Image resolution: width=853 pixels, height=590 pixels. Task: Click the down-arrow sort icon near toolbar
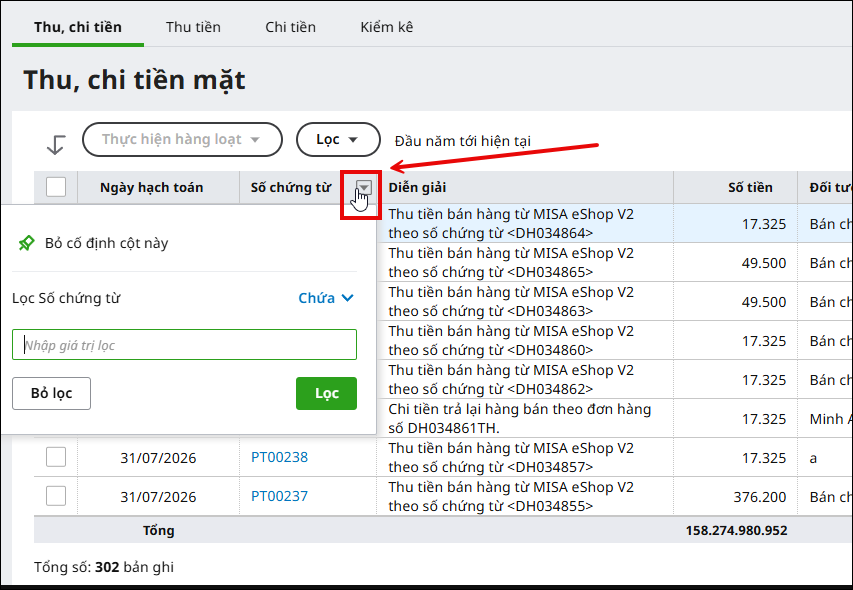click(x=56, y=144)
